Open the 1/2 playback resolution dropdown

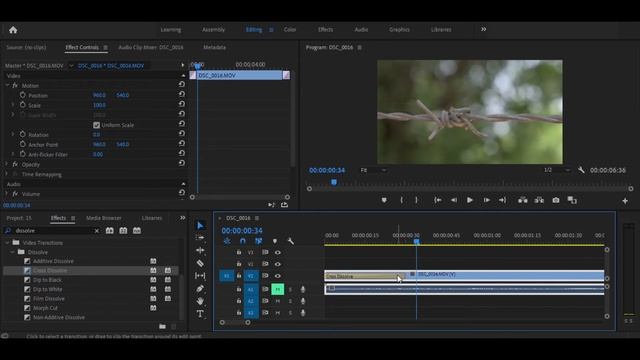(557, 170)
